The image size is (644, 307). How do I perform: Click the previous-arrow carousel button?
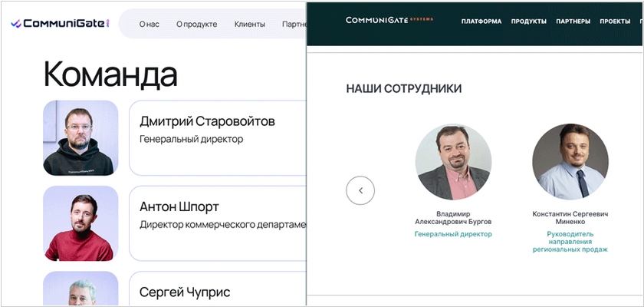click(x=360, y=190)
